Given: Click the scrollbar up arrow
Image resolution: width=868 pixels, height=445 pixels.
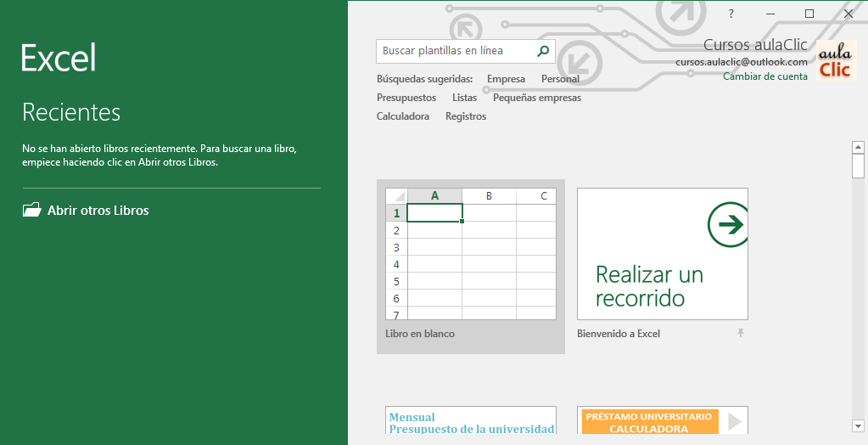Looking at the screenshot, I should click(858, 148).
